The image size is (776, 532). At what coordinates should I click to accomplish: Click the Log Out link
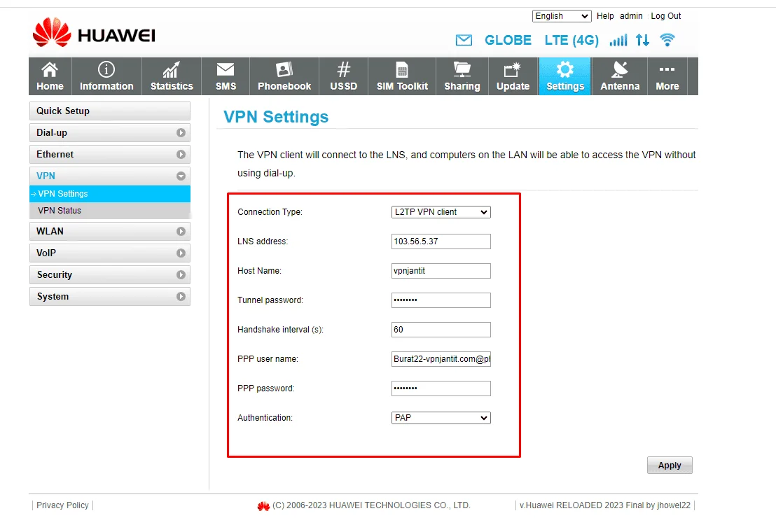point(665,16)
